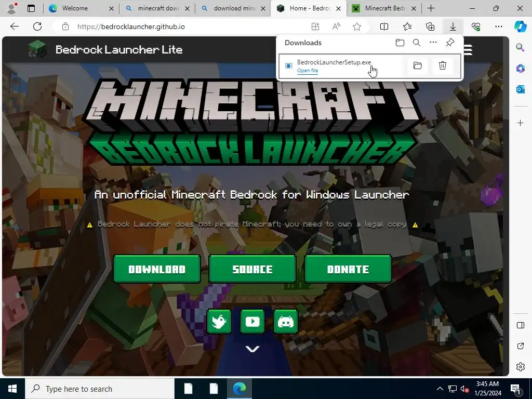Image resolution: width=532 pixels, height=399 pixels.
Task: View site information lock icon
Action: (x=65, y=26)
